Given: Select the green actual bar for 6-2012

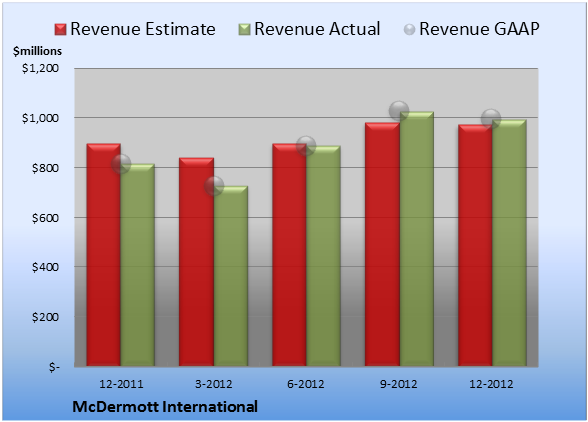Looking at the screenshot, I should click(x=324, y=256).
